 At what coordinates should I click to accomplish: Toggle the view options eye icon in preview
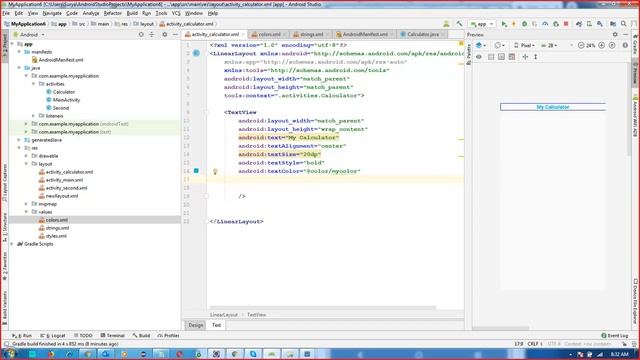click(479, 57)
